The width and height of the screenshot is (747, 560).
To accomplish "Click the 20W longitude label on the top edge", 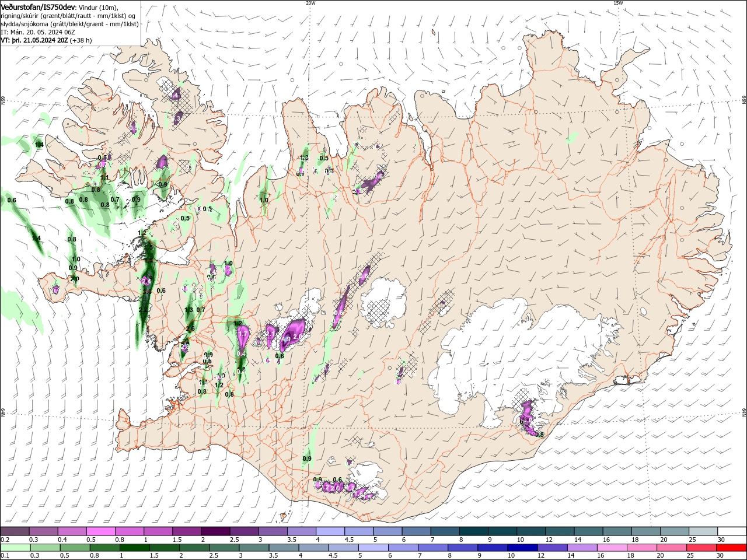I will pyautogui.click(x=310, y=3).
